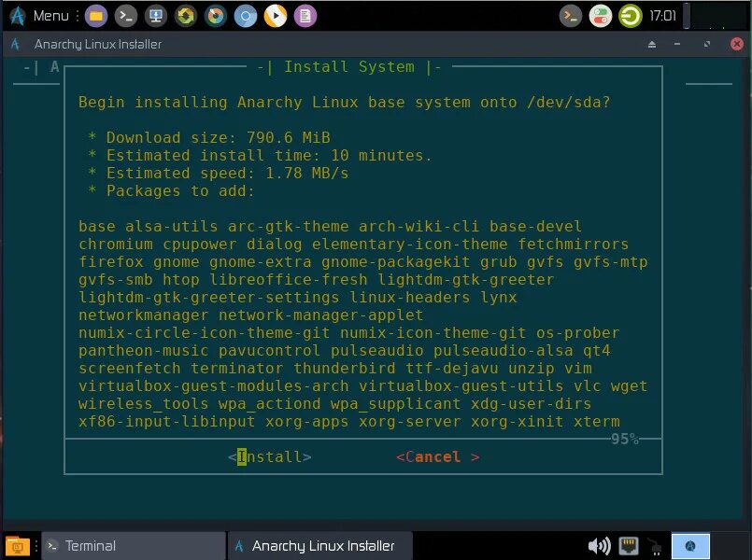Open the purple text document icon

point(305,16)
